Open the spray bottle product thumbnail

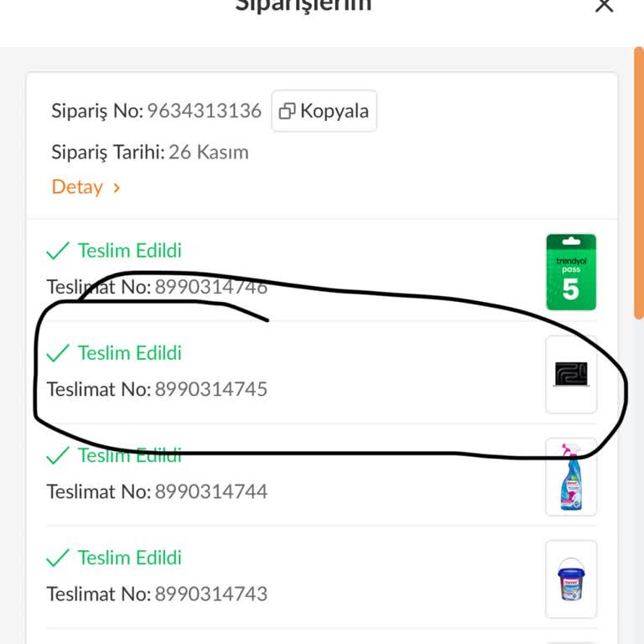pos(571,476)
